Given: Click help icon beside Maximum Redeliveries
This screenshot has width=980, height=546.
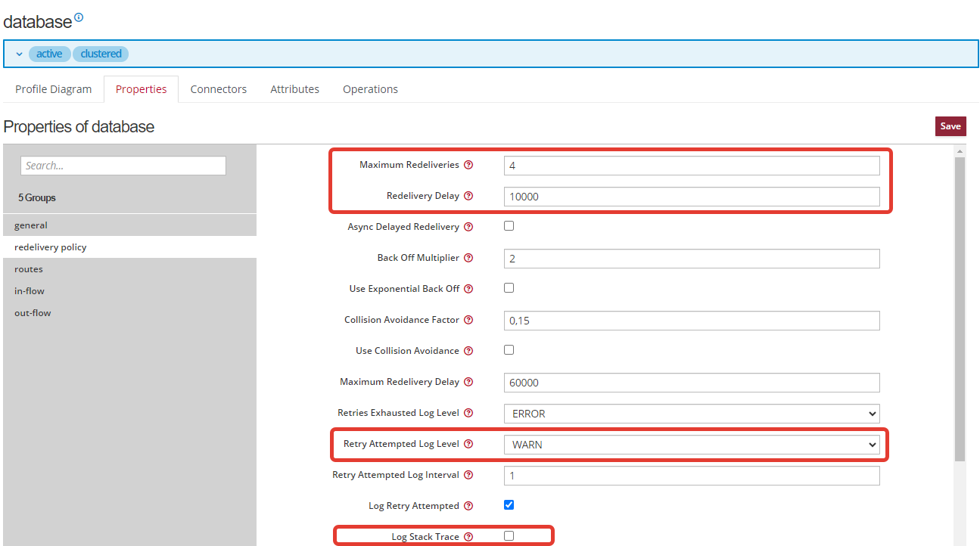Looking at the screenshot, I should pos(468,165).
